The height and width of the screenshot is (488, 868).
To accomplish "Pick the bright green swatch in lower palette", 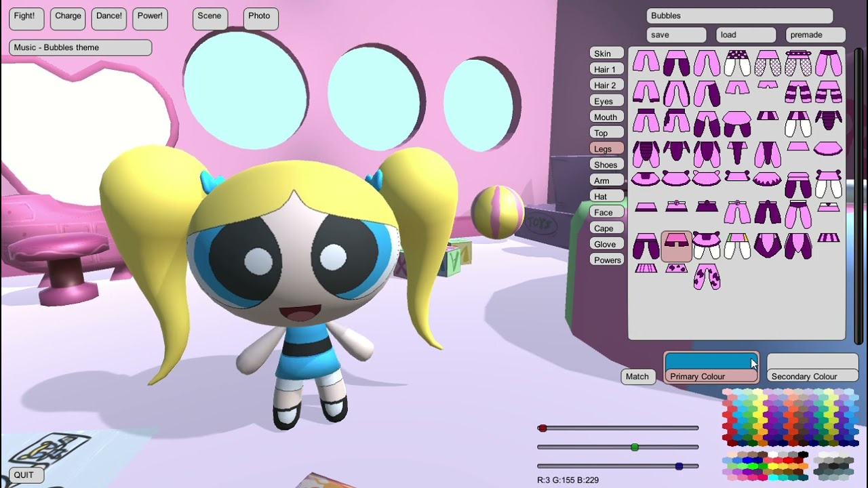I will tap(753, 466).
